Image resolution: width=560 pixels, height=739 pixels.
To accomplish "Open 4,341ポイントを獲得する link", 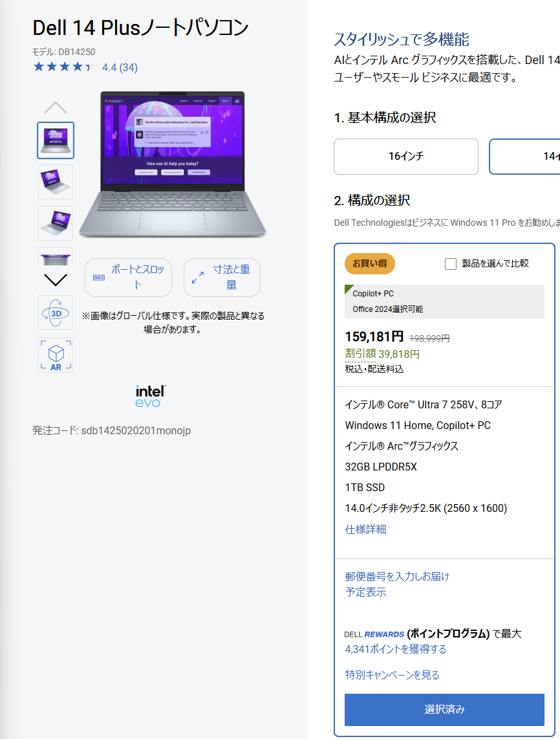I will click(x=396, y=649).
